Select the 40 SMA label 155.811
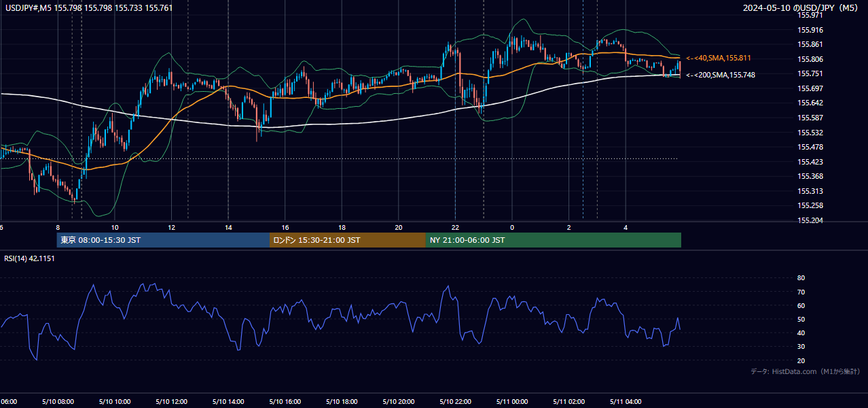The width and height of the screenshot is (868, 408). (719, 58)
